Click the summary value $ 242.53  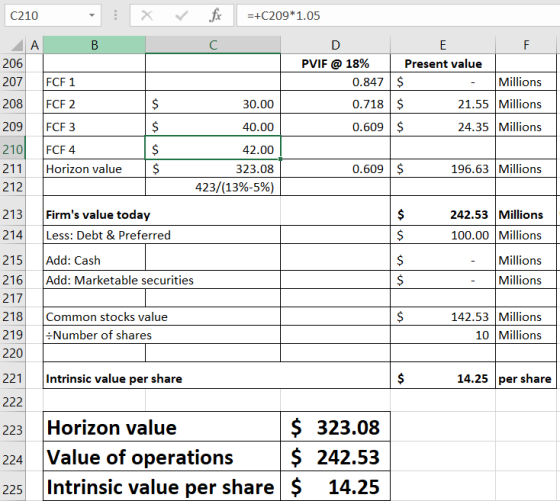(335, 457)
